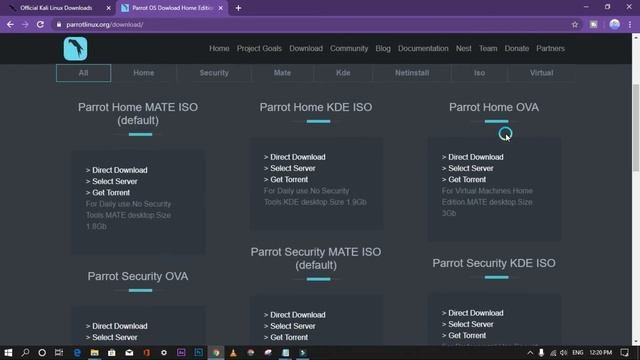Click the Parrot OS logo in header

pyautogui.click(x=75, y=49)
